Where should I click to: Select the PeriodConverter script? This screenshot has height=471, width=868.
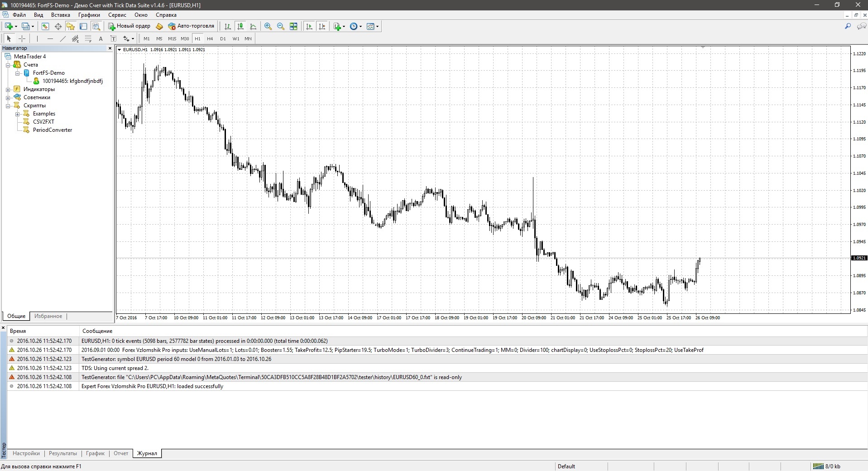[53, 130]
